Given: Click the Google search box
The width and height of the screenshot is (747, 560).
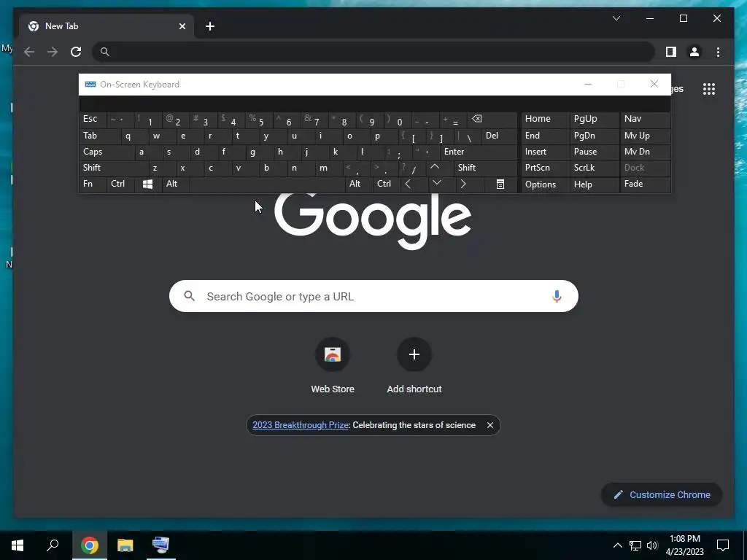Looking at the screenshot, I should point(373,296).
